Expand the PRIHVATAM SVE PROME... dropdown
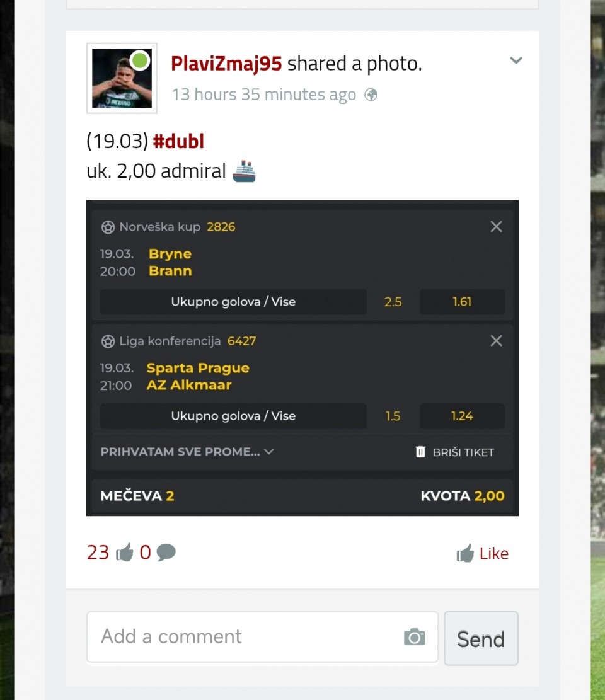The height and width of the screenshot is (700, 605). pos(187,452)
